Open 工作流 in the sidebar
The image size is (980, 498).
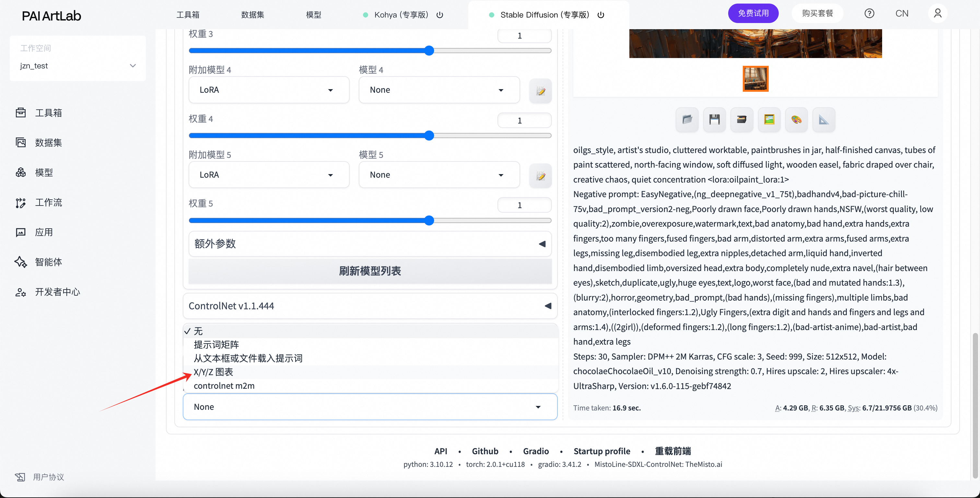(x=48, y=203)
